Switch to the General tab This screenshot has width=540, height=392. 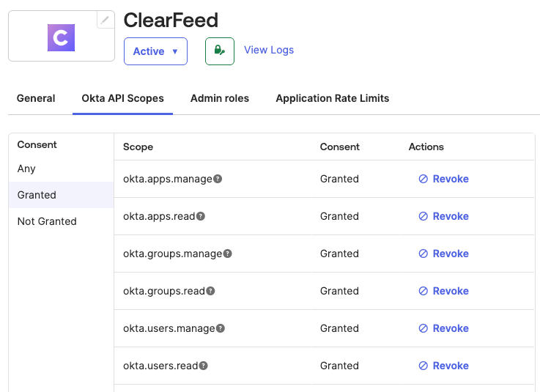36,98
